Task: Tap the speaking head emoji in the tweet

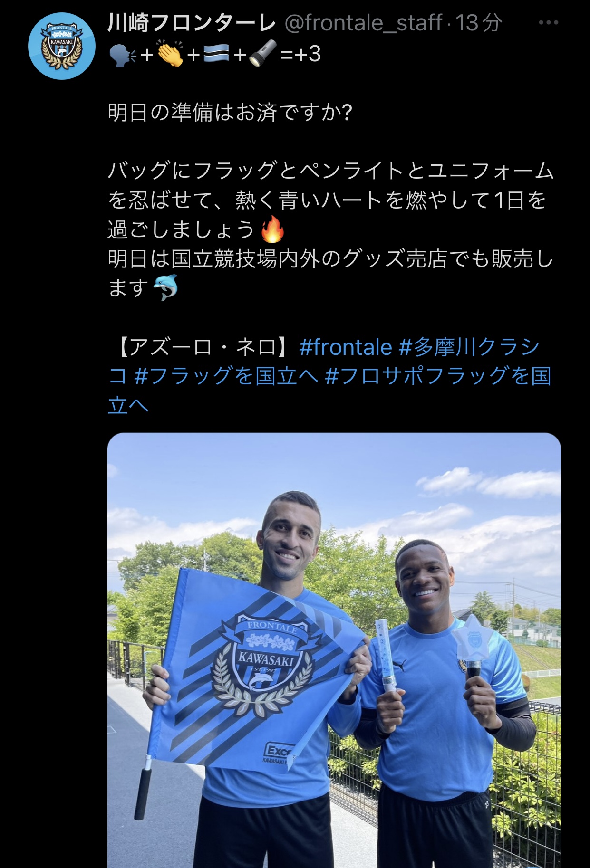Action: click(123, 55)
